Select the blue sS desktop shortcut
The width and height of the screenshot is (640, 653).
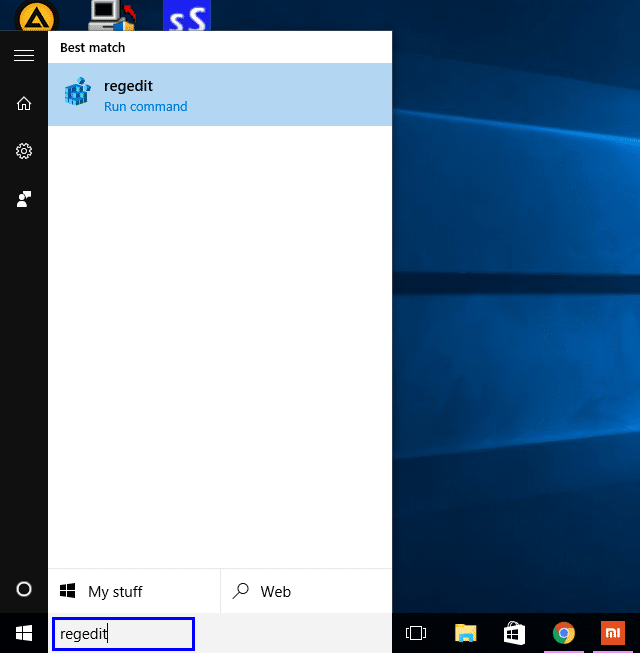[x=187, y=15]
